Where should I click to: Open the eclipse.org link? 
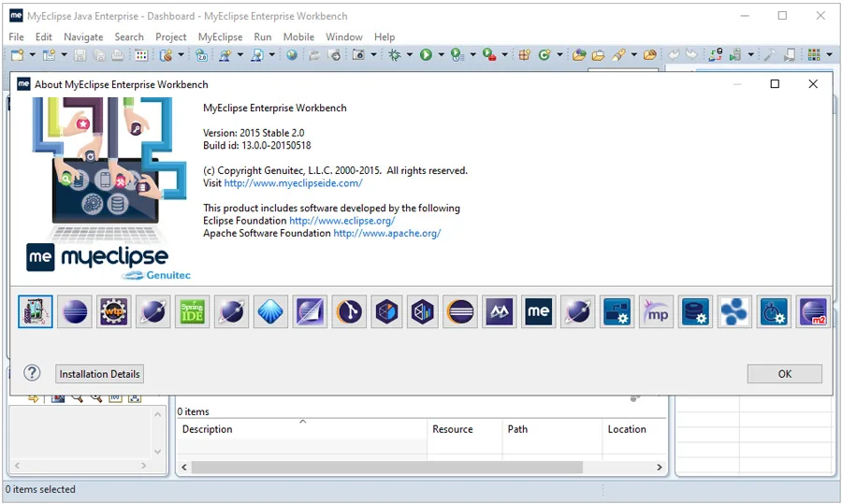click(x=342, y=221)
